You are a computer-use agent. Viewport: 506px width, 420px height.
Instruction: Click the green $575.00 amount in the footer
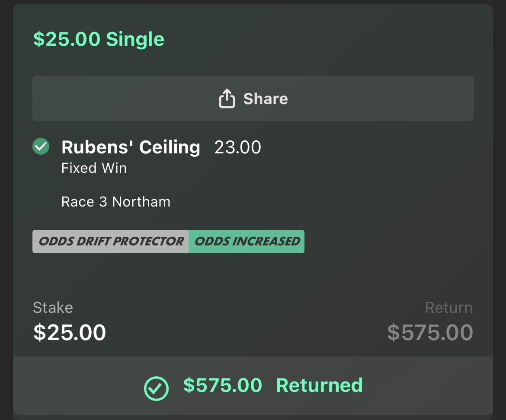pyautogui.click(x=222, y=385)
